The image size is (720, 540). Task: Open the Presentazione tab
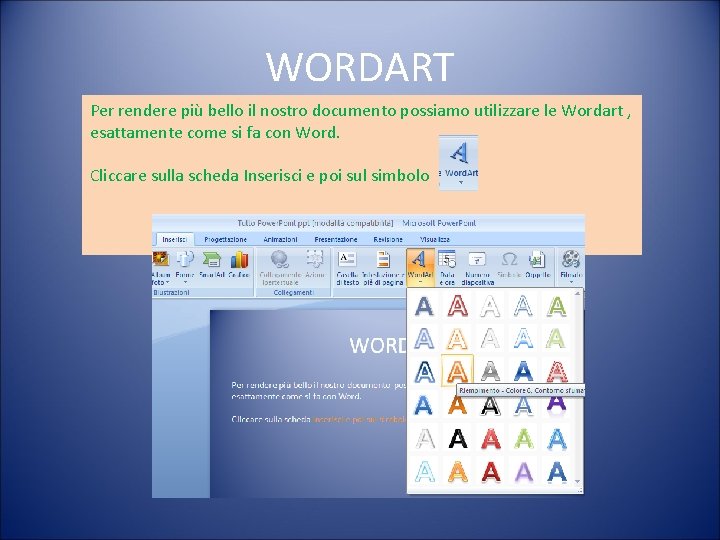coord(336,239)
